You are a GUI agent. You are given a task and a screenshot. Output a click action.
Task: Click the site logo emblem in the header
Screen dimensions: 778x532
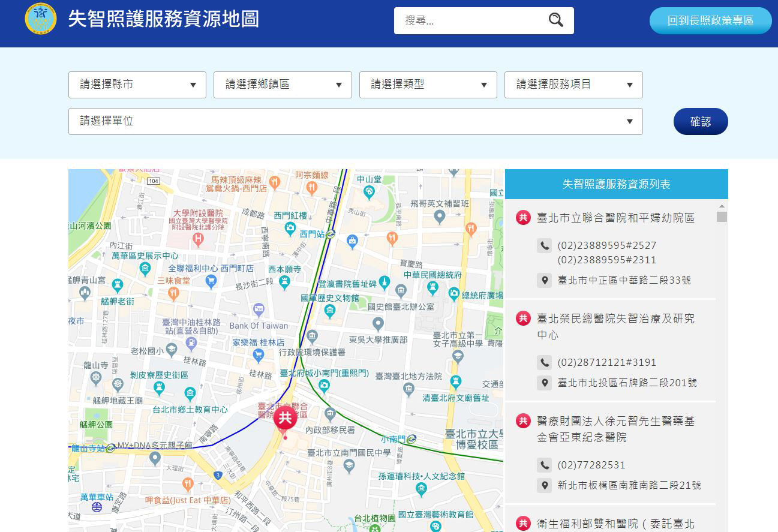coord(41,19)
